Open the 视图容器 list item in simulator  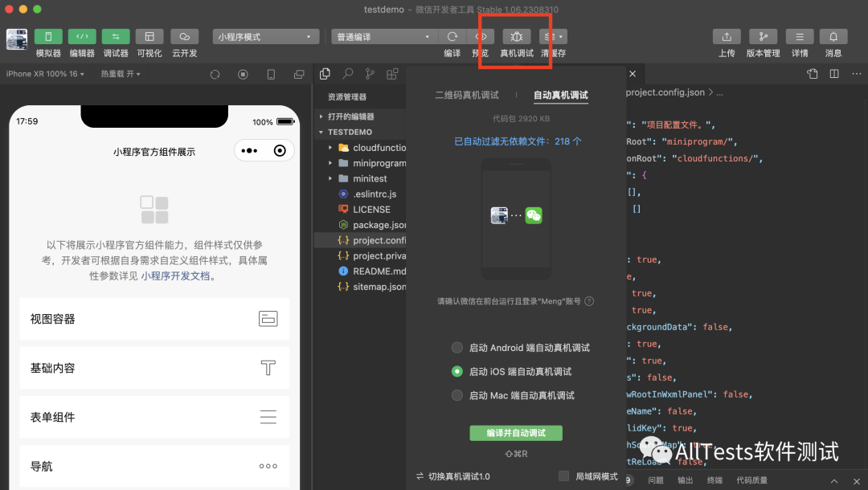point(154,319)
